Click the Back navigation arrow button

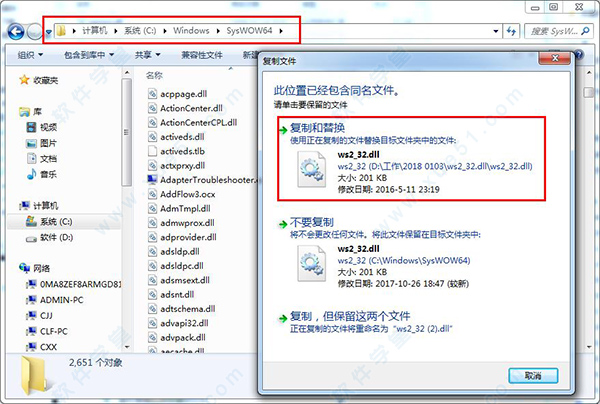16,31
